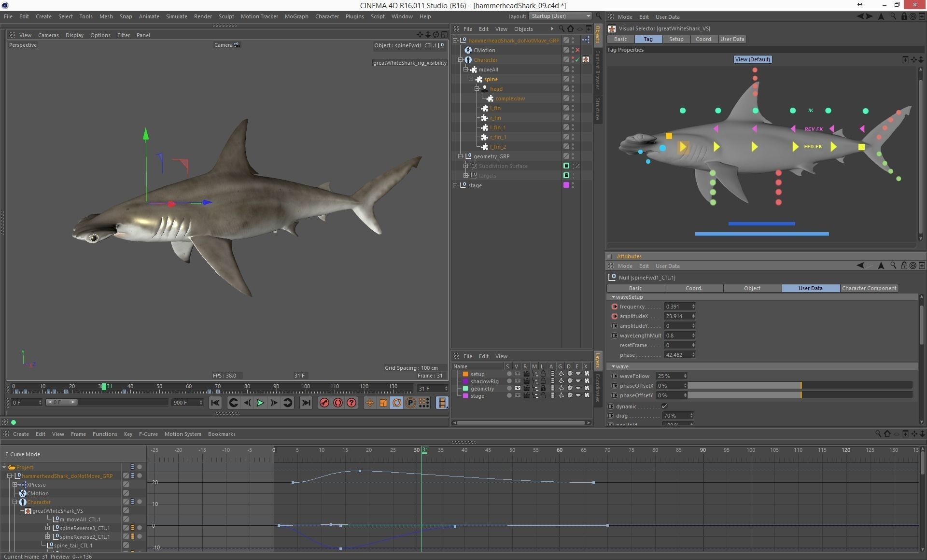Viewport: 927px width, 560px height.
Task: Click the frequency value field
Action: point(679,307)
